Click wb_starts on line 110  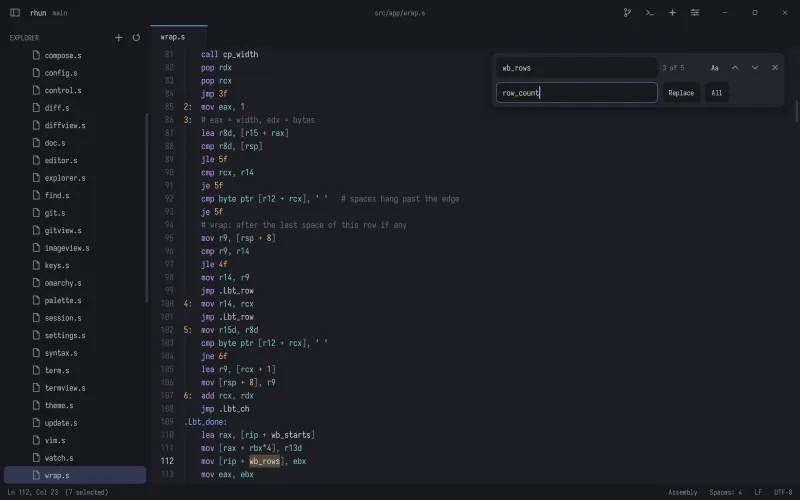coord(291,435)
